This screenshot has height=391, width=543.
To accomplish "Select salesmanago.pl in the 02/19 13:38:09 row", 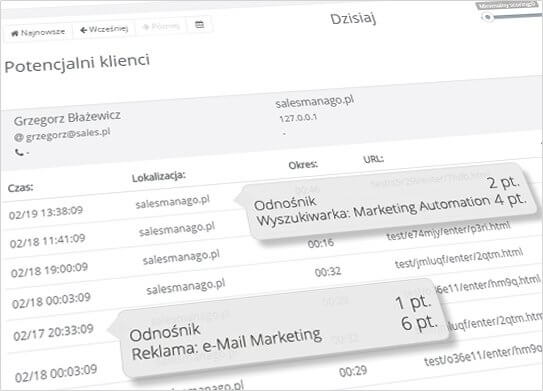I will pyautogui.click(x=173, y=202).
